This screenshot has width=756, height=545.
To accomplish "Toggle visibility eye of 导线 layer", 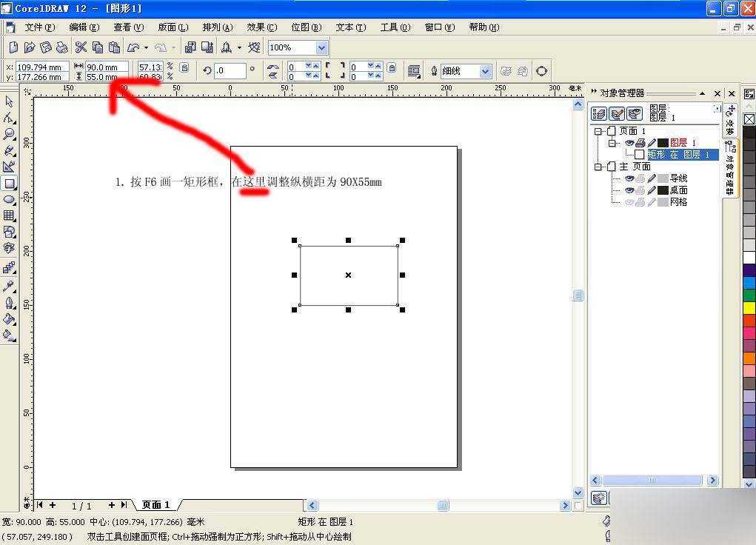I will click(629, 178).
